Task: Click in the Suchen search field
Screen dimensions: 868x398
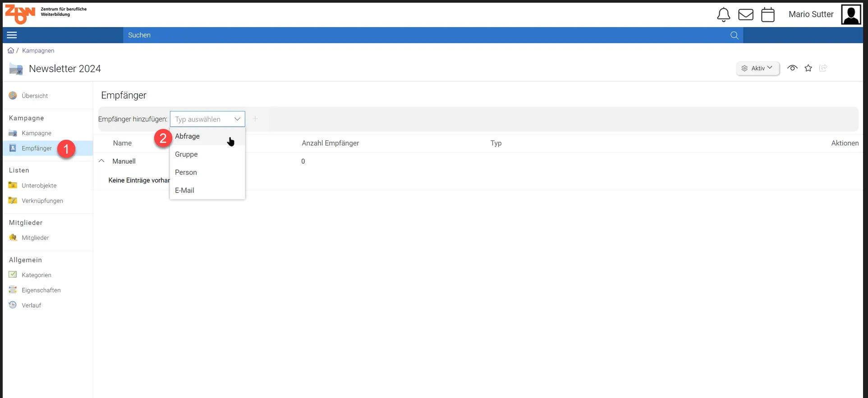Action: pyautogui.click(x=426, y=35)
